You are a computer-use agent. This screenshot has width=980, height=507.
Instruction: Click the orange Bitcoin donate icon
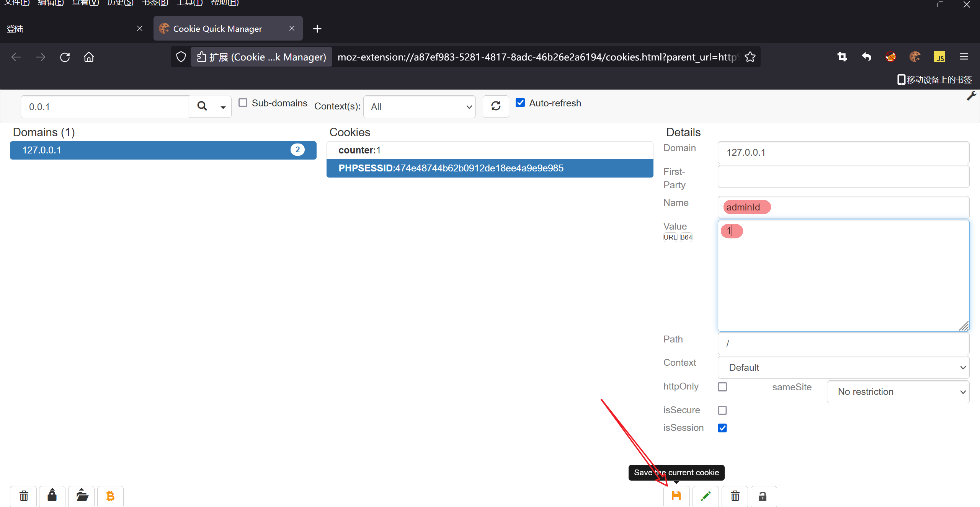(110, 496)
